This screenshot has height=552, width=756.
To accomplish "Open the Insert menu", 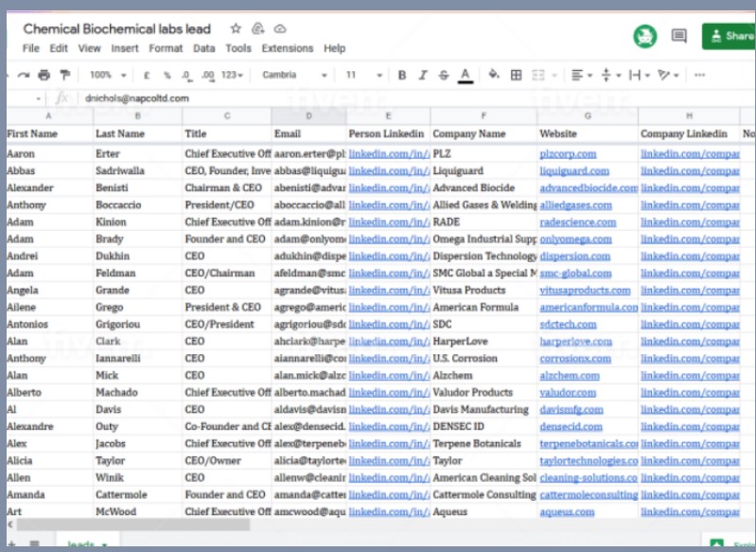I will point(124,48).
